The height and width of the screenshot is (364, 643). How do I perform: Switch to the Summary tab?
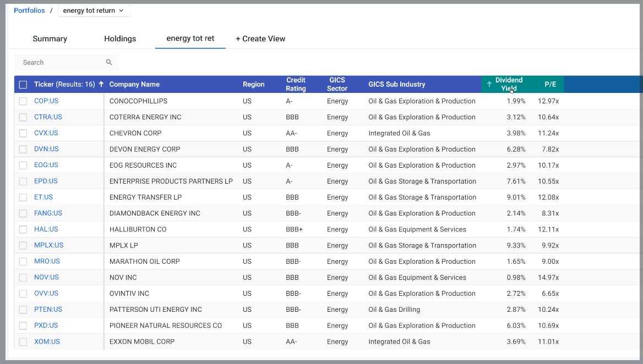click(x=50, y=38)
